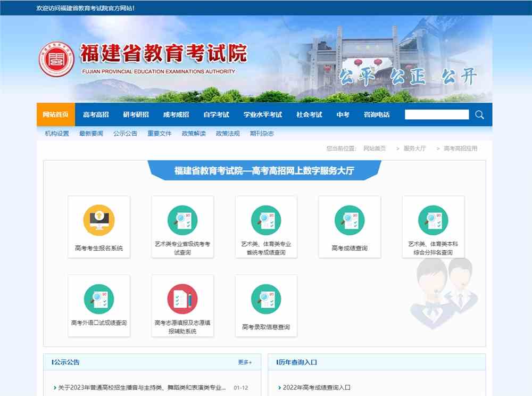Go to 网站首页 in navigation bar
The height and width of the screenshot is (396, 532).
[56, 114]
